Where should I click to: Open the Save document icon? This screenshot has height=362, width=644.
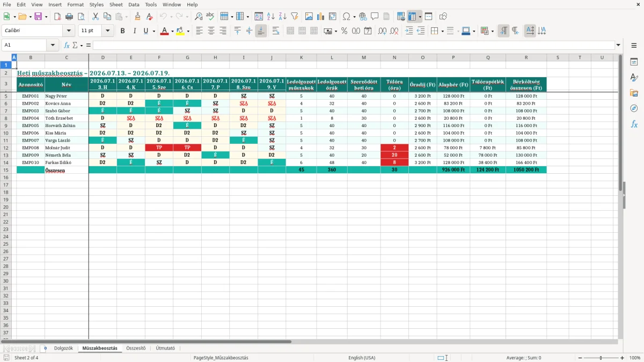coord(38,17)
